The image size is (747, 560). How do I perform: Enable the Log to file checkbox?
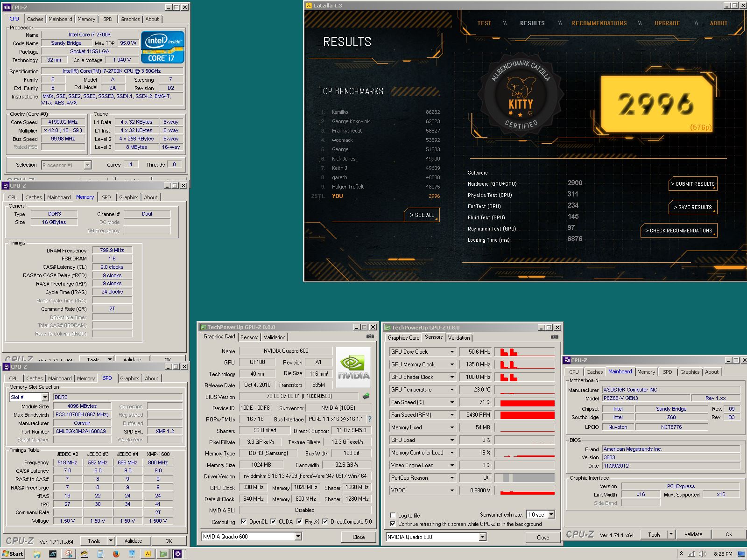[x=393, y=515]
